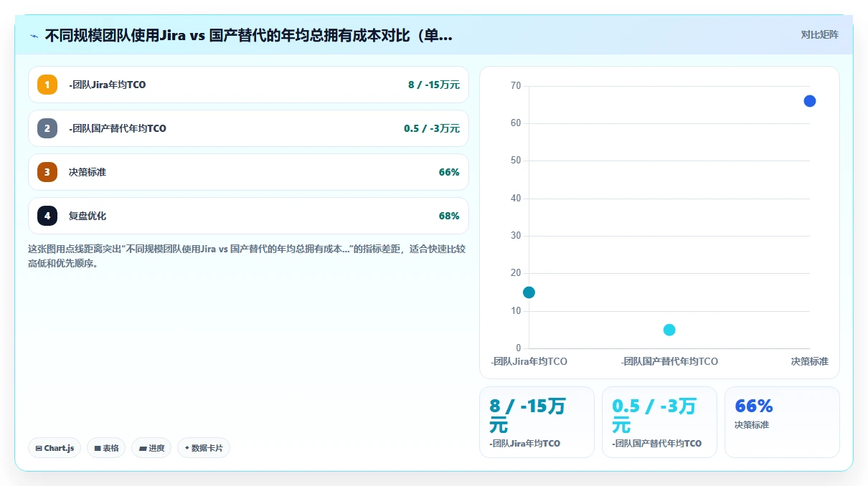Click the large 0.5 / -3万元 card value
Image resolution: width=868 pixels, height=486 pixels.
654,416
